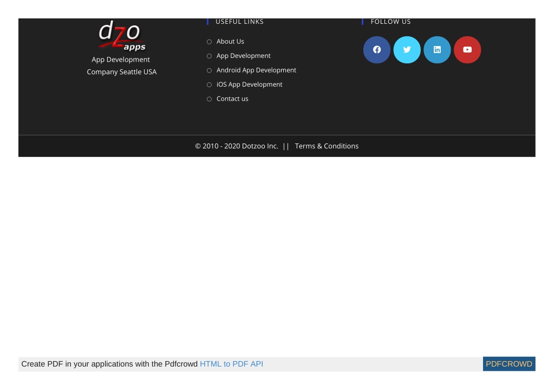Viewport: 554px width, 392px height.
Task: Open the Twitter social icon
Action: (407, 50)
